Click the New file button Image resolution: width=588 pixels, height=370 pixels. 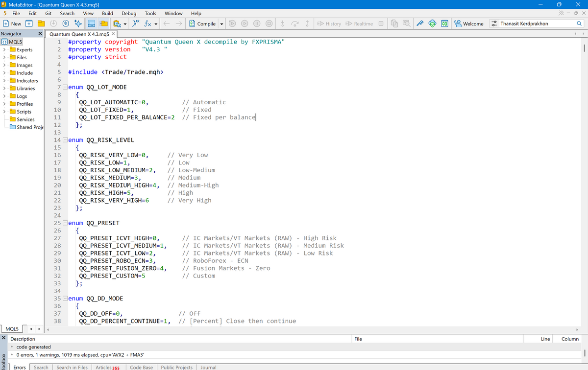pos(12,23)
